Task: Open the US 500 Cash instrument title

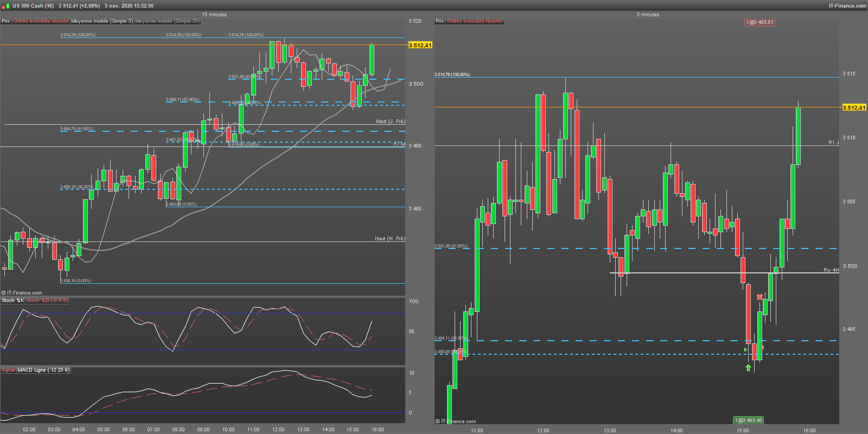Action: point(33,5)
